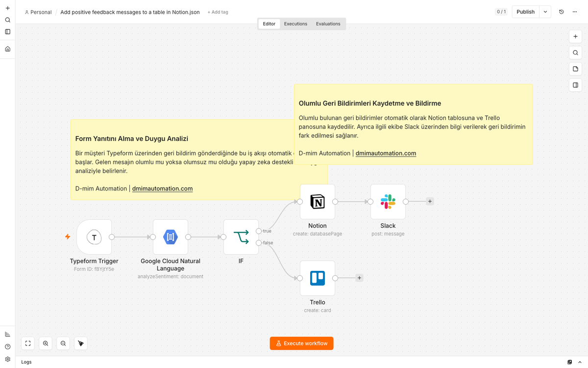The height and width of the screenshot is (368, 588).
Task: Go to home in left sidebar
Action: click(x=7, y=49)
